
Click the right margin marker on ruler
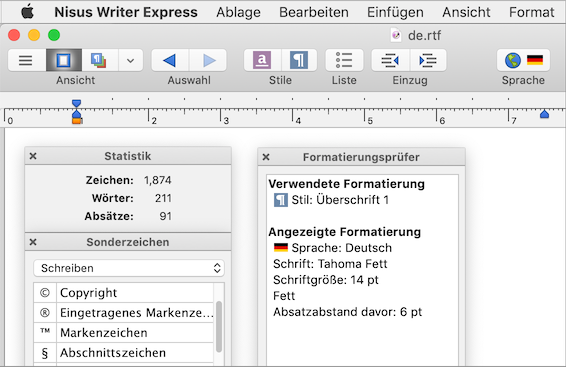click(544, 114)
